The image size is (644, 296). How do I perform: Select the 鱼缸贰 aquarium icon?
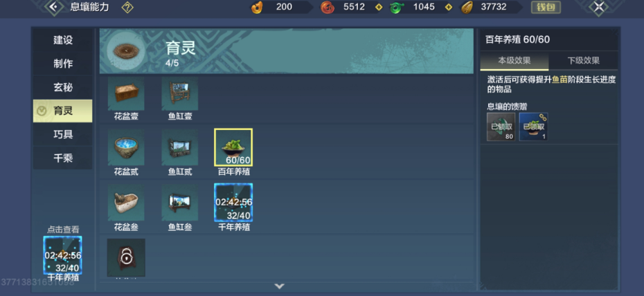tap(179, 147)
